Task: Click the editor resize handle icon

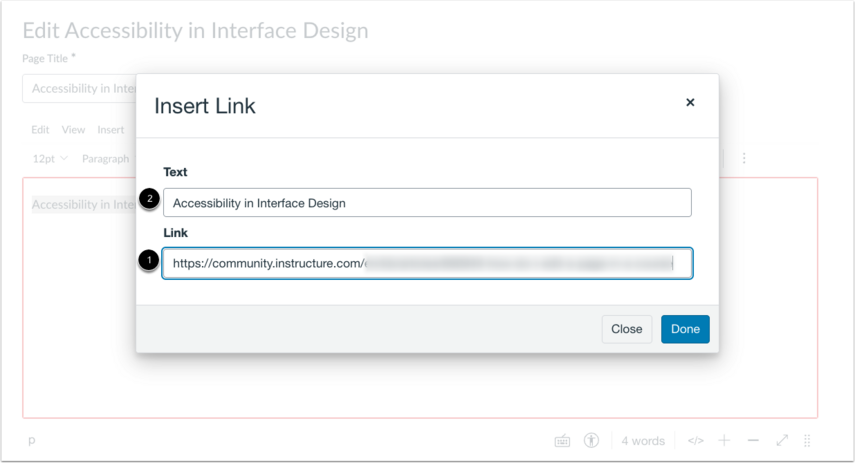Action: click(808, 441)
